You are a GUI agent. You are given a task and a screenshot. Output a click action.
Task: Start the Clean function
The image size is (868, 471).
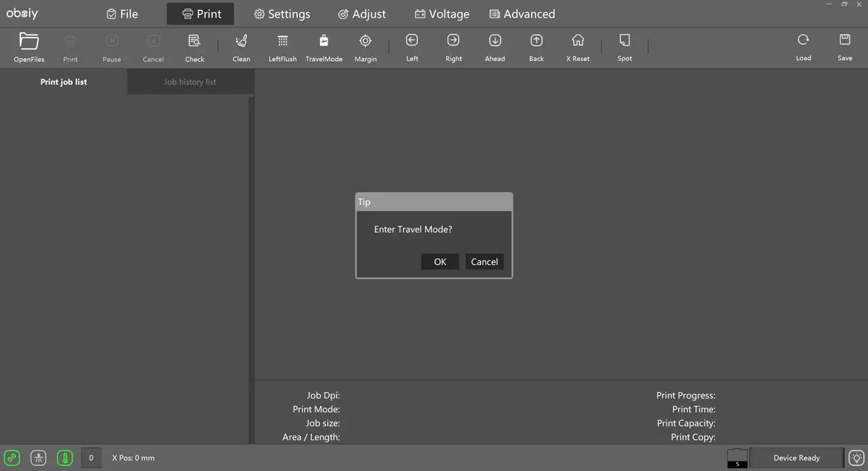(x=241, y=41)
